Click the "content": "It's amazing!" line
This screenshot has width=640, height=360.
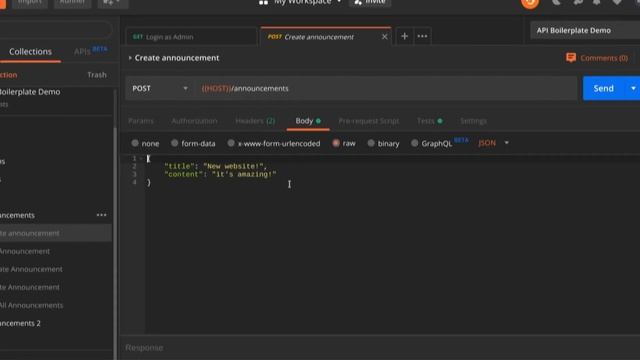coord(220,174)
